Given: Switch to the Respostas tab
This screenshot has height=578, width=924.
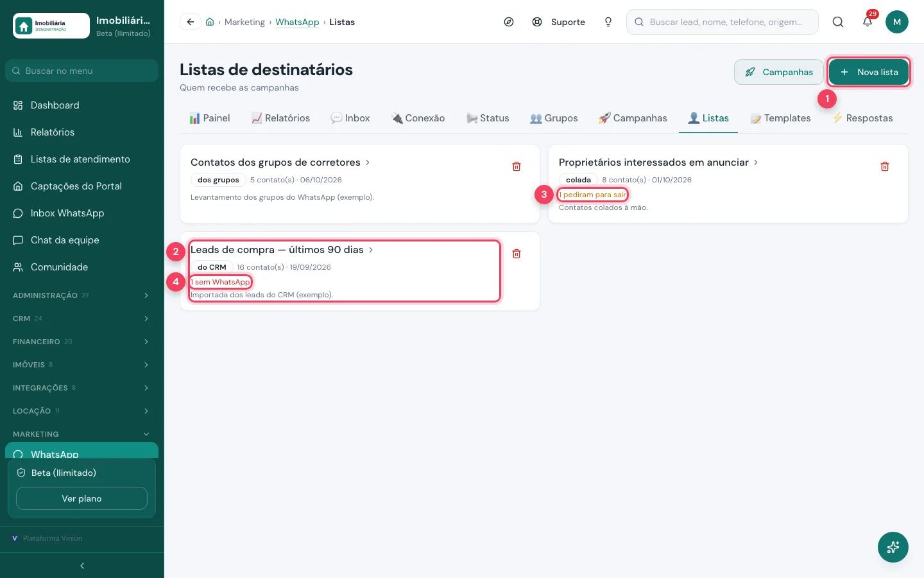Looking at the screenshot, I should coord(862,118).
